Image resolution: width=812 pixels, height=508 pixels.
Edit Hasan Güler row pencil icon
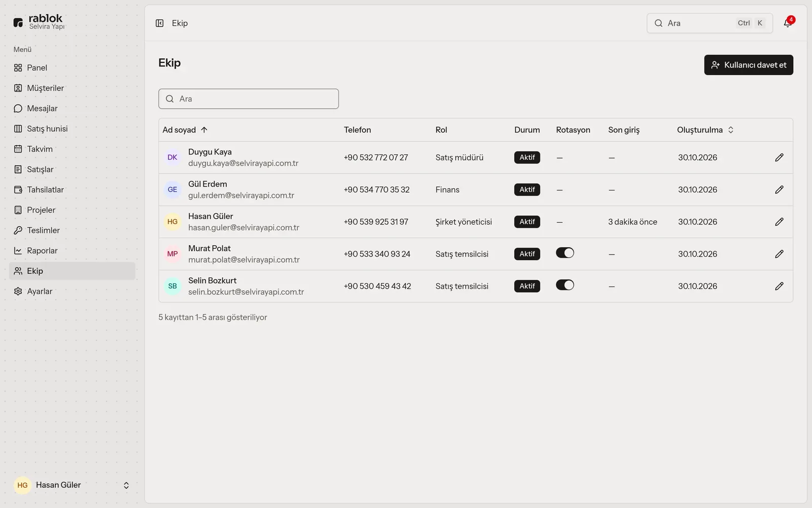tap(779, 221)
